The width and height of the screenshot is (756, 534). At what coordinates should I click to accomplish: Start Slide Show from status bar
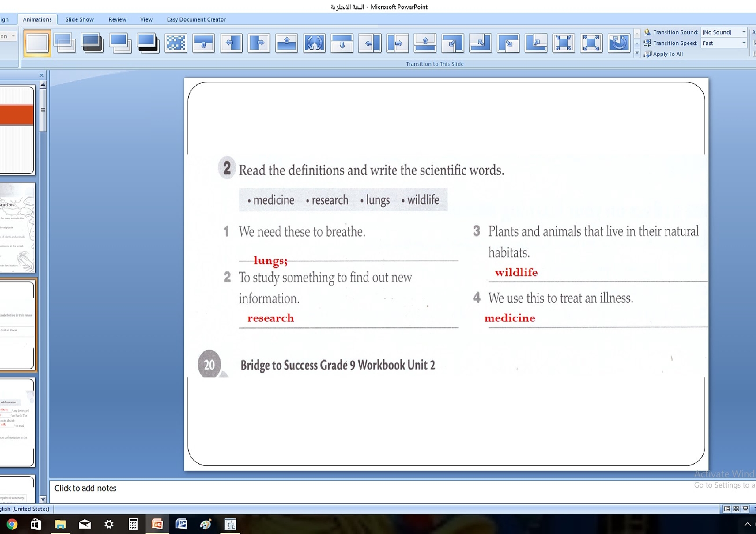pos(745,508)
